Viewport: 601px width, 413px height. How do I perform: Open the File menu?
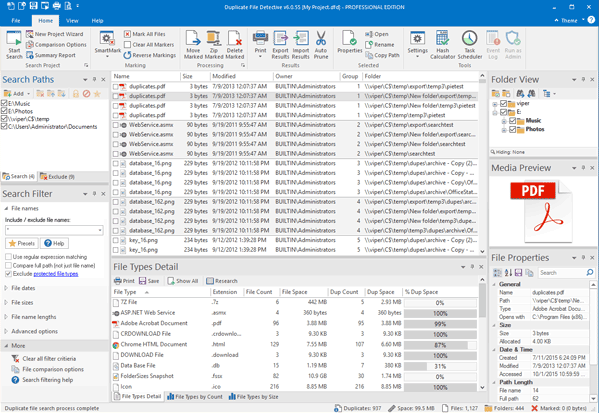16,21
